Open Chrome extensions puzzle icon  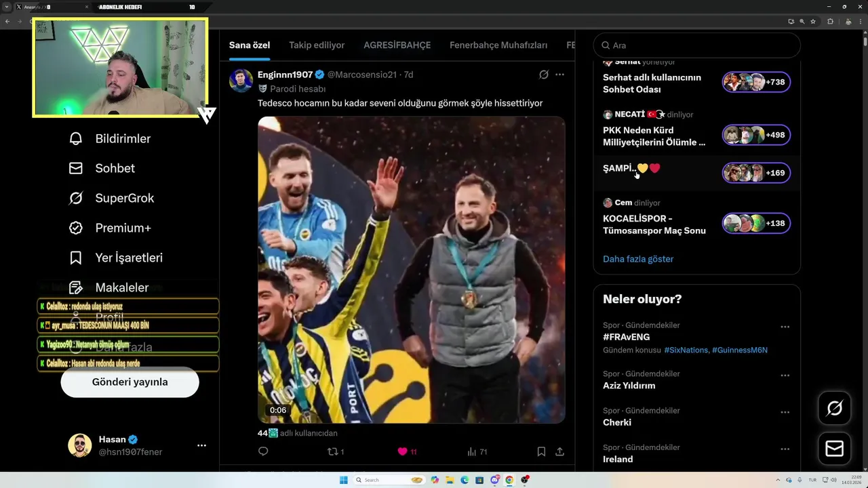point(830,21)
